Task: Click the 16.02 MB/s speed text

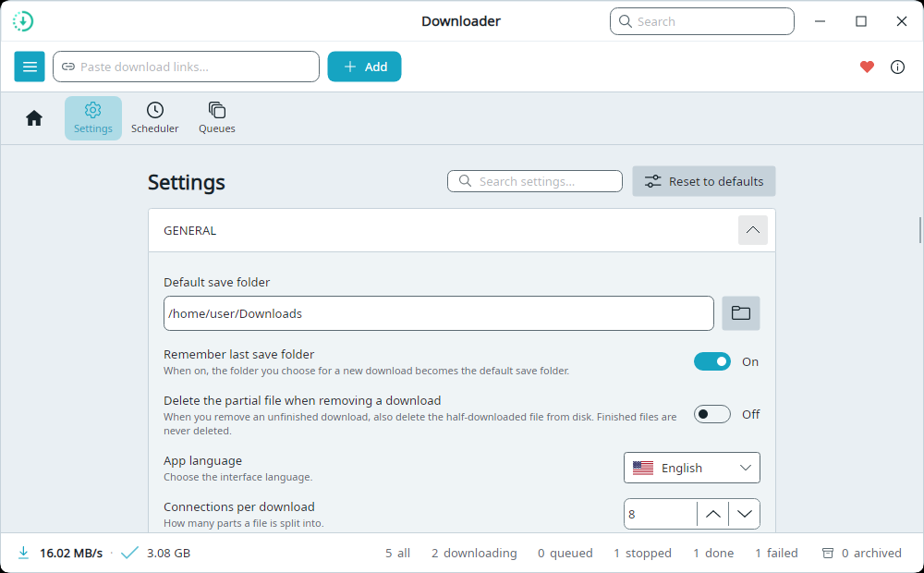Action: click(x=71, y=553)
